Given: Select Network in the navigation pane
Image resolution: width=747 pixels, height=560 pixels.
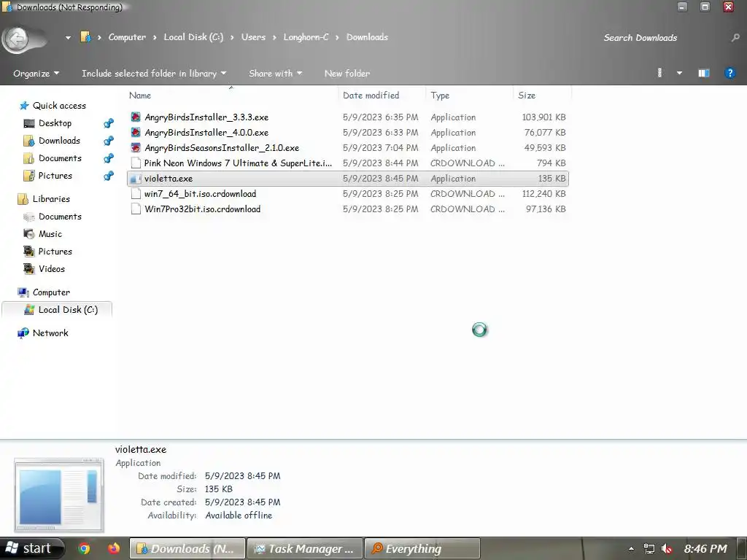Looking at the screenshot, I should (50, 333).
